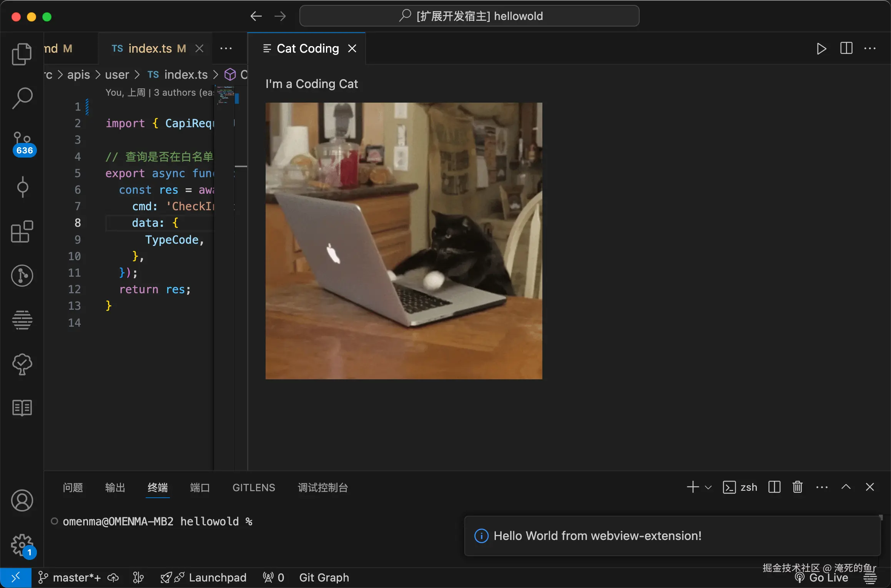Delete the terminal with trash icon
The height and width of the screenshot is (588, 891).
[798, 487]
